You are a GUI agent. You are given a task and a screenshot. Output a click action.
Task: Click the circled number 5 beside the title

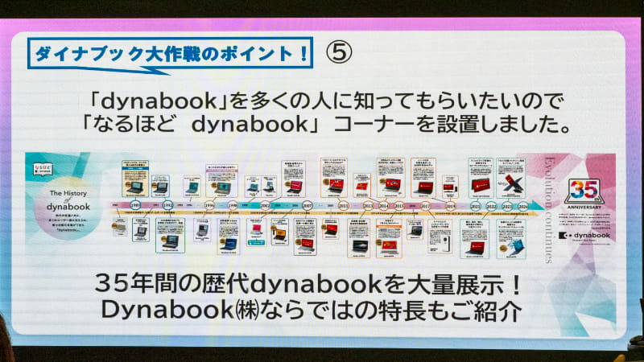pos(339,52)
